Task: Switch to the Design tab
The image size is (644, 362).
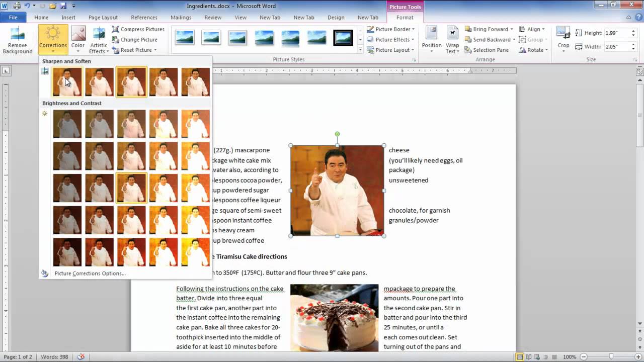Action: [x=336, y=18]
